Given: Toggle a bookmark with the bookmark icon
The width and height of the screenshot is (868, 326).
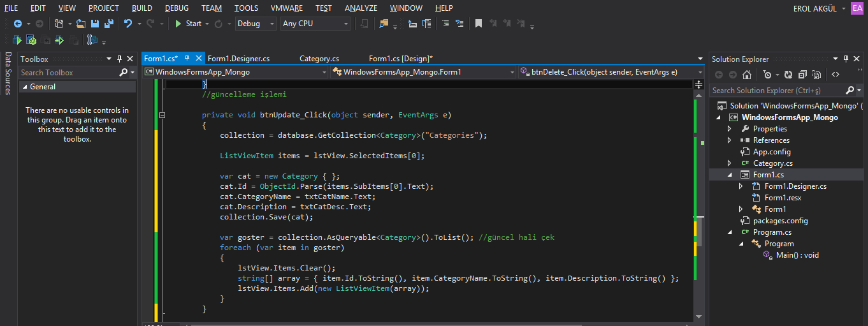Looking at the screenshot, I should click(478, 24).
